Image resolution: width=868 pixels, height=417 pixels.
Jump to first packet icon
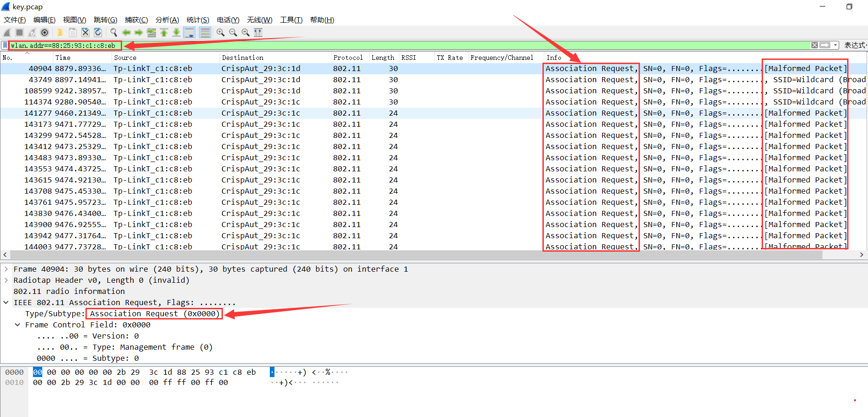click(164, 33)
